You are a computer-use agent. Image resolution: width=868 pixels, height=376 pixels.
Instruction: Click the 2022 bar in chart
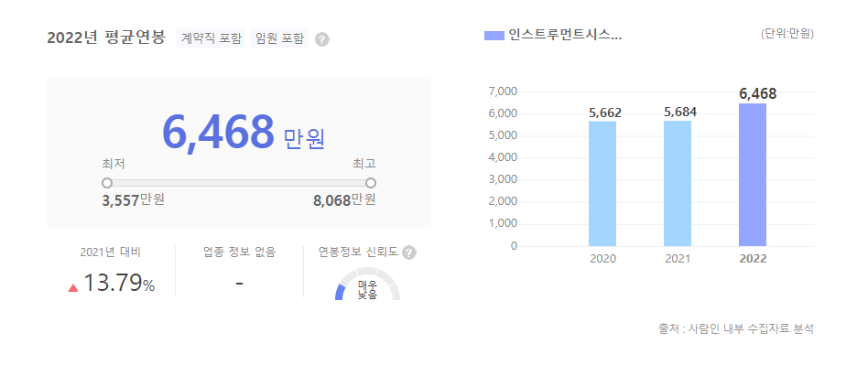coord(753,175)
